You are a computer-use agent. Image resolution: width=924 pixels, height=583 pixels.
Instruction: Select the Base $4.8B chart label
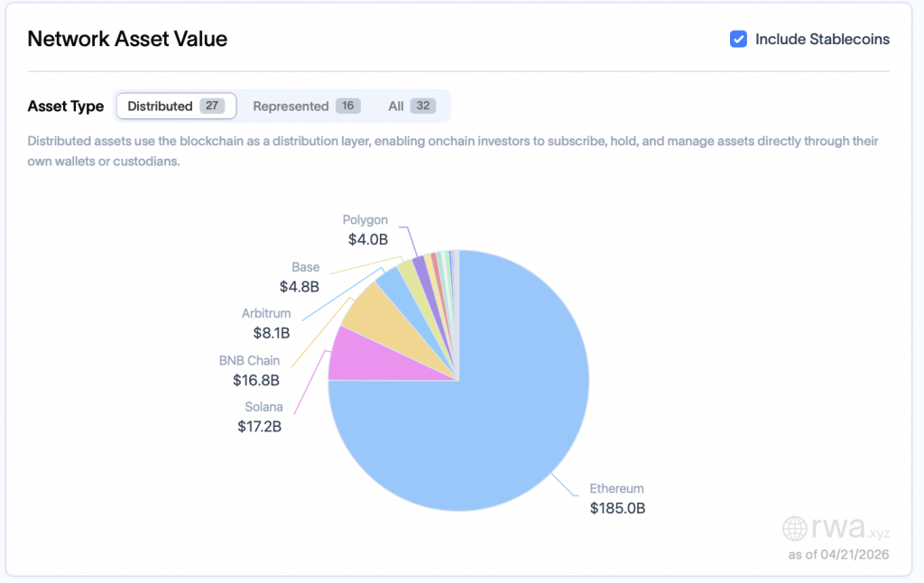click(x=300, y=277)
